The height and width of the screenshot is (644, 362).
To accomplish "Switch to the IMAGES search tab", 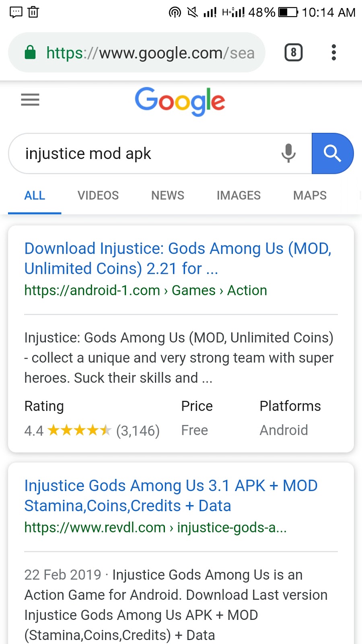I will (238, 196).
